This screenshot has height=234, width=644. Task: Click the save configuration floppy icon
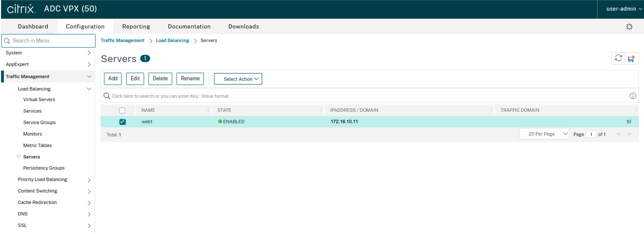pyautogui.click(x=631, y=59)
